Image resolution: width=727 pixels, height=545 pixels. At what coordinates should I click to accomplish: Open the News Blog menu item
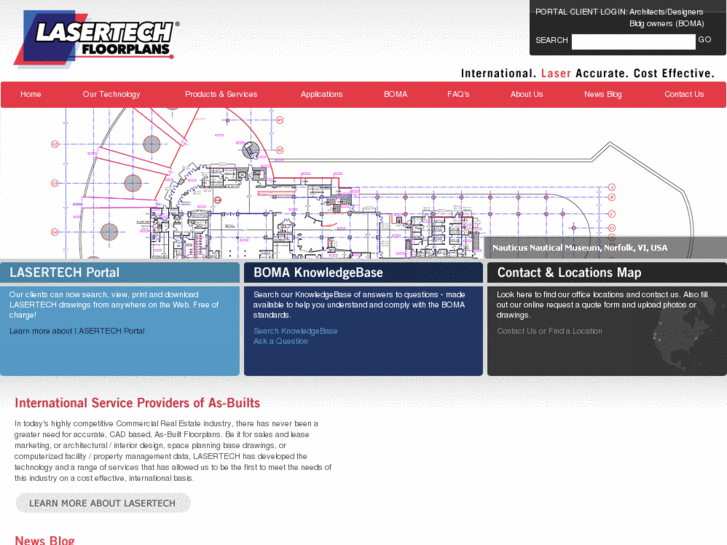pyautogui.click(x=603, y=94)
